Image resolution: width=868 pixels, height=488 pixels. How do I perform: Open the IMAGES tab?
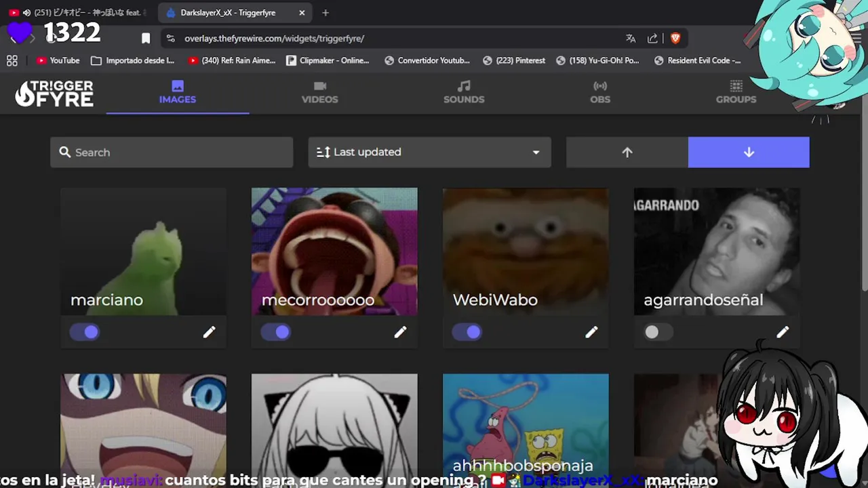pos(178,92)
